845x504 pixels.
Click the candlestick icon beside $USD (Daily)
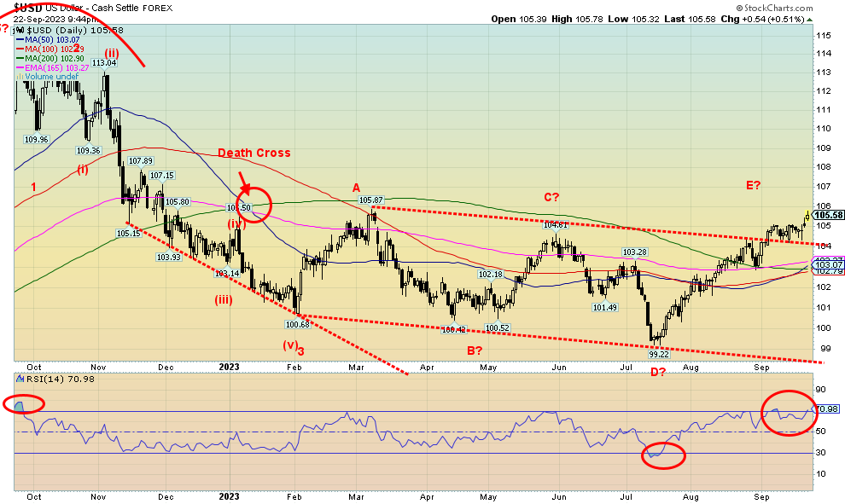click(19, 31)
